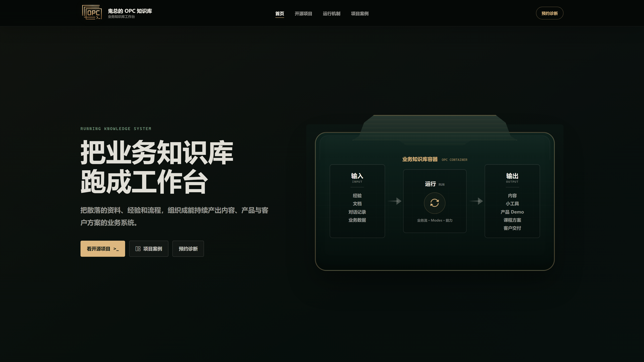Click the hero description starting 把散落的资料

coord(174,216)
